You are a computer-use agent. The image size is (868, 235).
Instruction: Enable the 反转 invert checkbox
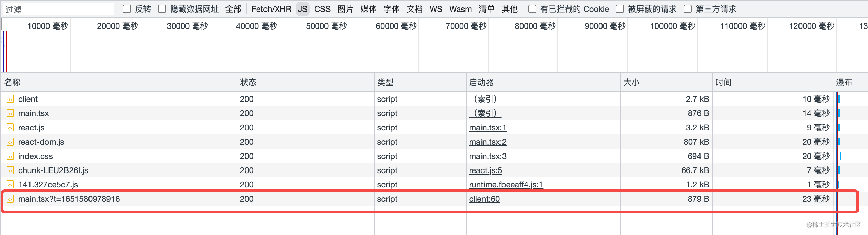[127, 9]
